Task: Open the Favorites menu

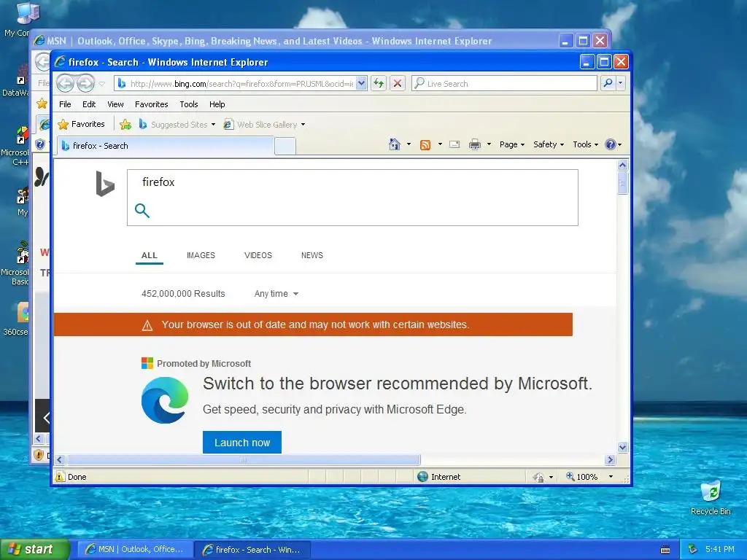Action: (x=152, y=104)
